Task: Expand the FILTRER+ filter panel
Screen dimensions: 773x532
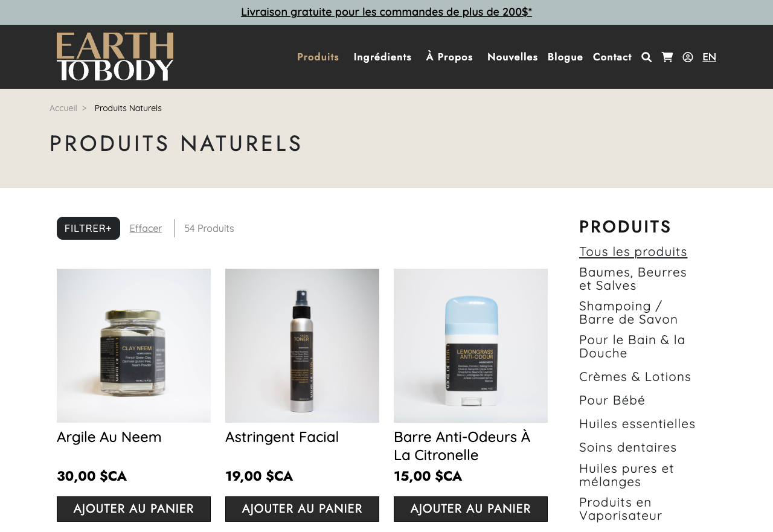Action: [88, 228]
